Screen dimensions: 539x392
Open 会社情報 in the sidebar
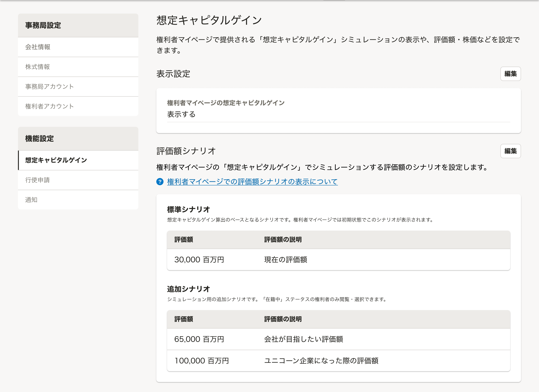78,47
